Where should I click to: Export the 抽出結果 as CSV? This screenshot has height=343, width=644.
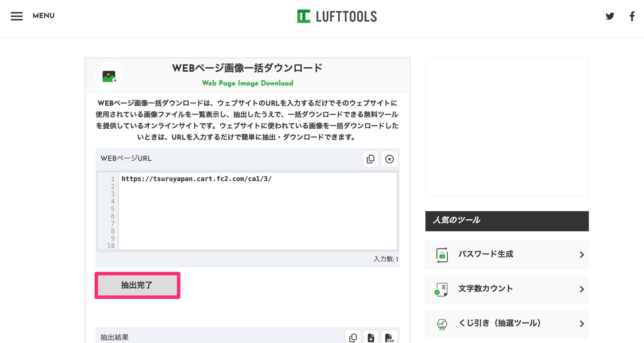click(x=389, y=337)
